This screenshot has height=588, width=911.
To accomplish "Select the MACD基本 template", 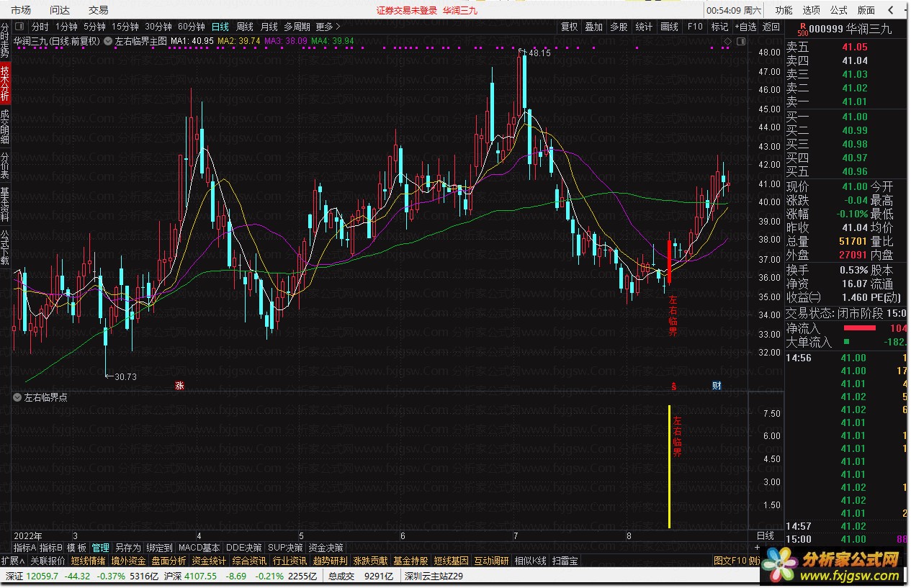I will 199,548.
